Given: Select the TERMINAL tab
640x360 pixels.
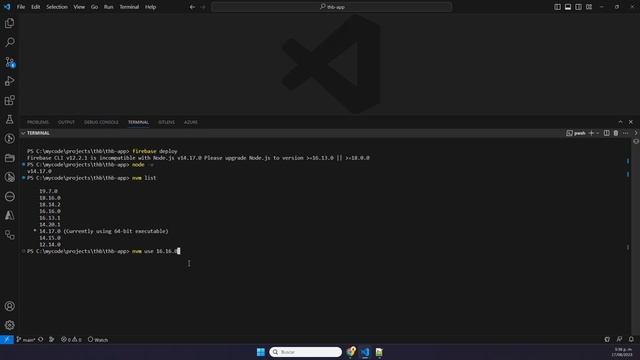Looking at the screenshot, I should 138,122.
